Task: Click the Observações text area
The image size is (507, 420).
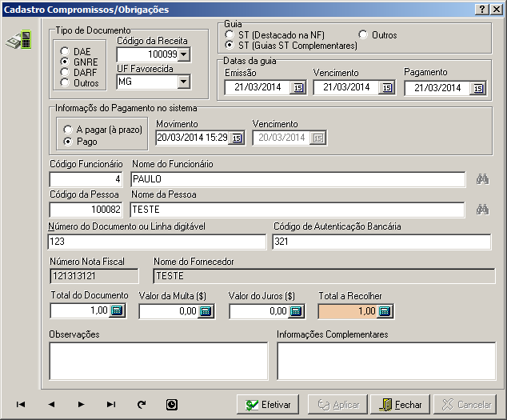Action: tap(158, 360)
